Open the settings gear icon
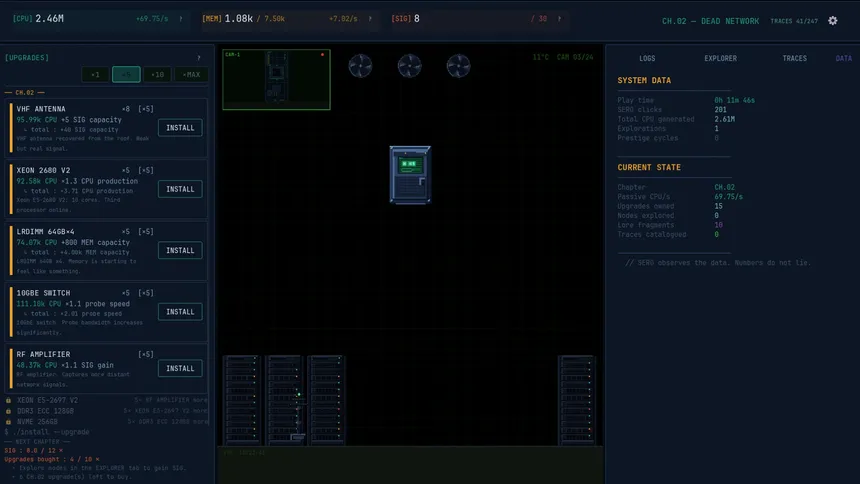Viewport: 860px width, 484px height. click(833, 21)
